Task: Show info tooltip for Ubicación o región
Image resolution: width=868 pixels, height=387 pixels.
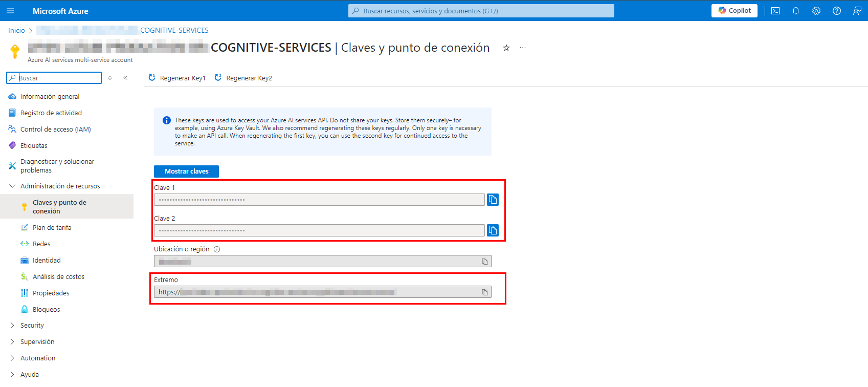Action: coord(217,249)
